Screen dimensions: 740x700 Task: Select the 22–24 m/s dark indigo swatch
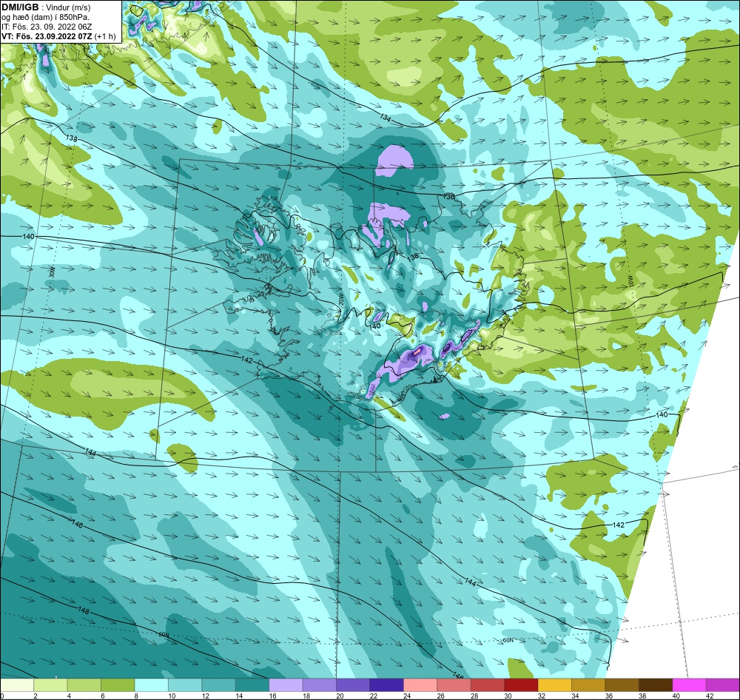[x=387, y=685]
